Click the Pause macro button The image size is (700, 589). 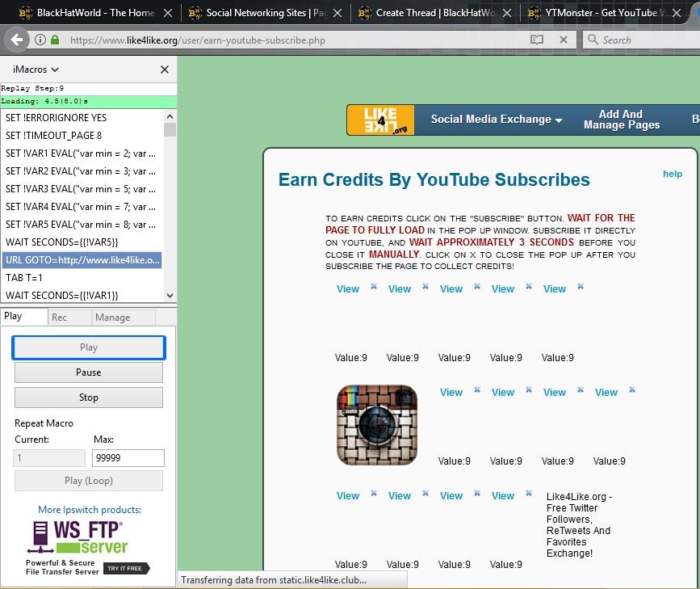tap(89, 372)
